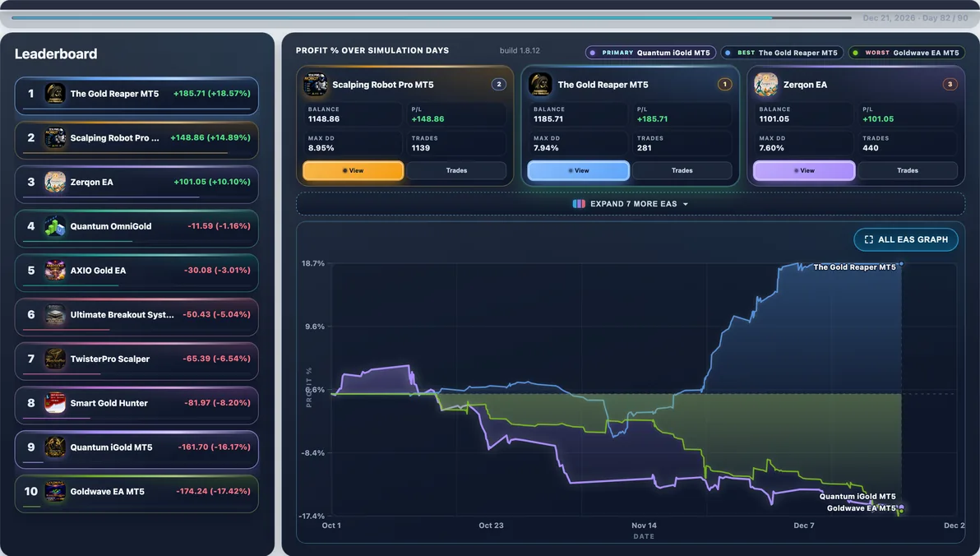980x556 pixels.
Task: Click balance value 1148.86 on Scalping Robot card
Action: (x=324, y=118)
